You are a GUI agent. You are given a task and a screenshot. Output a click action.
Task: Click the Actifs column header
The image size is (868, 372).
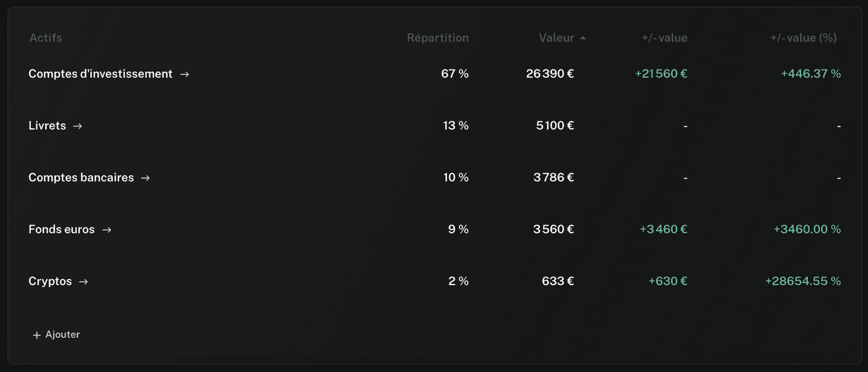[x=46, y=38]
